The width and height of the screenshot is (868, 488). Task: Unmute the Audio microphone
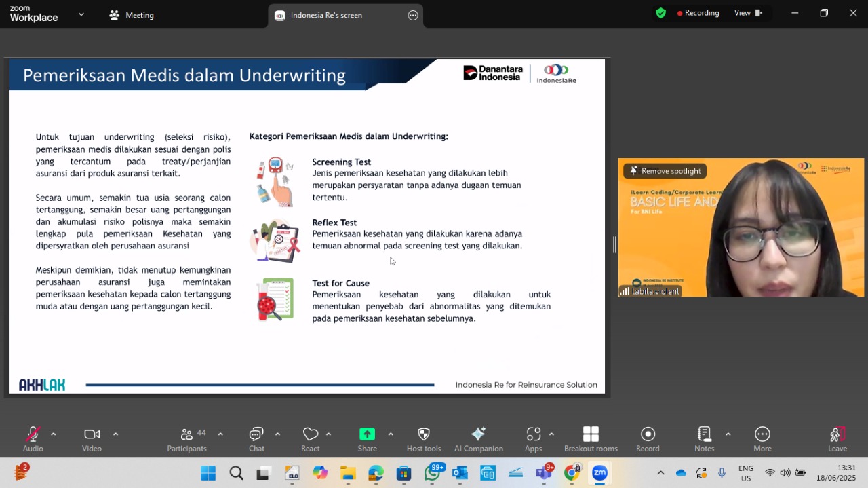33,439
